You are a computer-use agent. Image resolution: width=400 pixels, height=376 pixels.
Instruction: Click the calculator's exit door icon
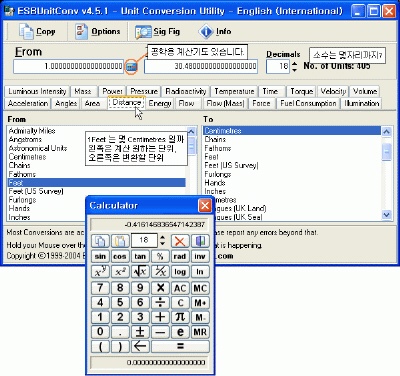(200, 241)
